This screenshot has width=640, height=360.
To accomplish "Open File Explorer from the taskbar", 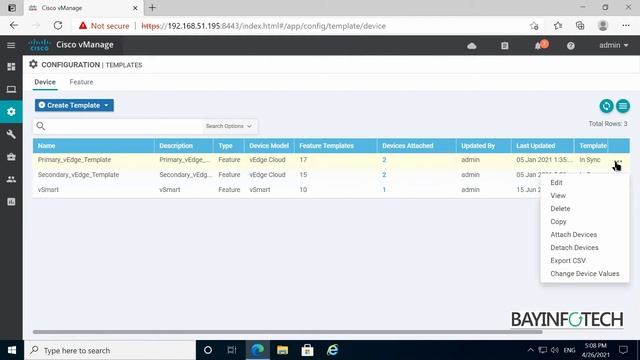I will [282, 350].
